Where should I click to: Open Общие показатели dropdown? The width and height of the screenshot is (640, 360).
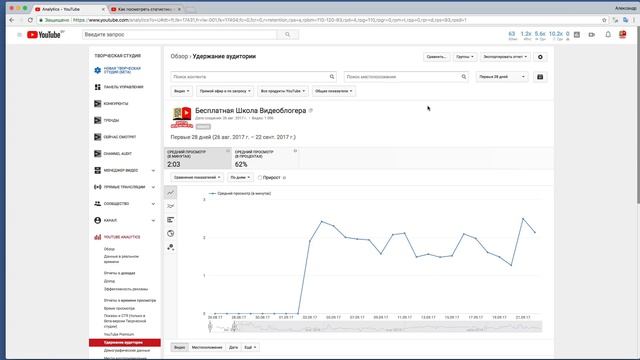point(334,91)
